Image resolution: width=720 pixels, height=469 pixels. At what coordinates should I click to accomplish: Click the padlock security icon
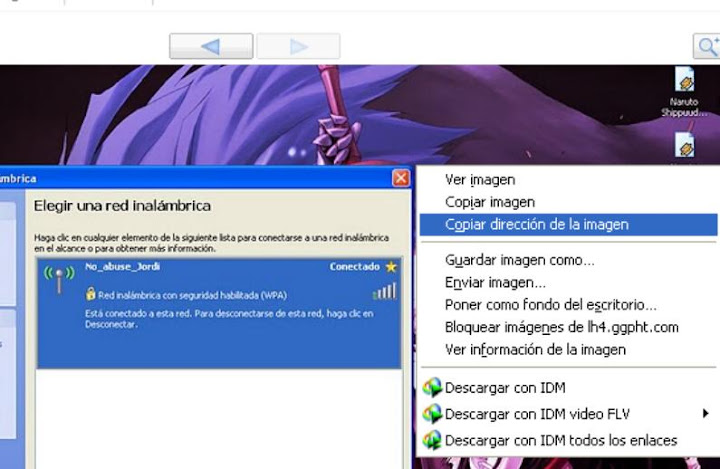[x=90, y=294]
